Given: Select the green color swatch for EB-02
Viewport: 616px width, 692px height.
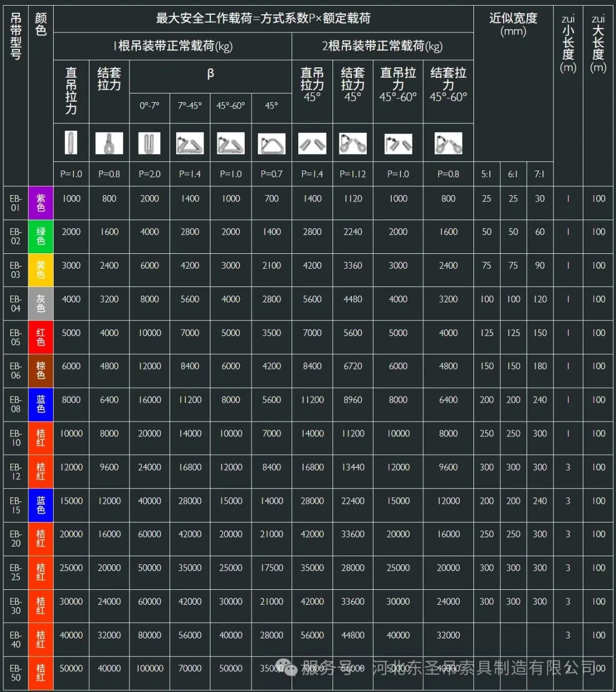Looking at the screenshot, I should click(x=40, y=236).
